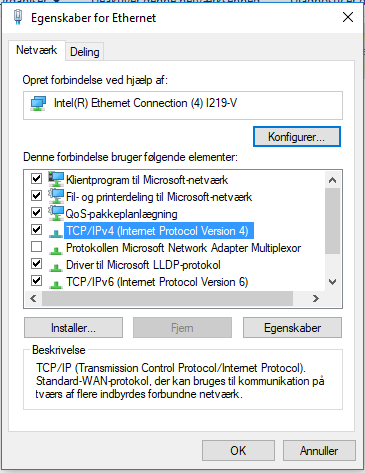365x473 pixels.
Task: Click the TCP/IPv4 protocol icon
Action: (56, 233)
